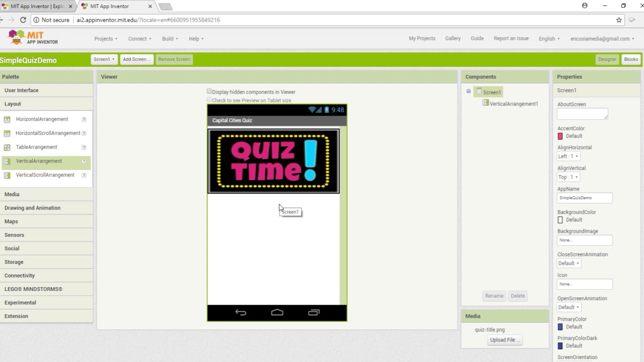The image size is (644, 362).
Task: Open the Projects menu
Action: [106, 39]
